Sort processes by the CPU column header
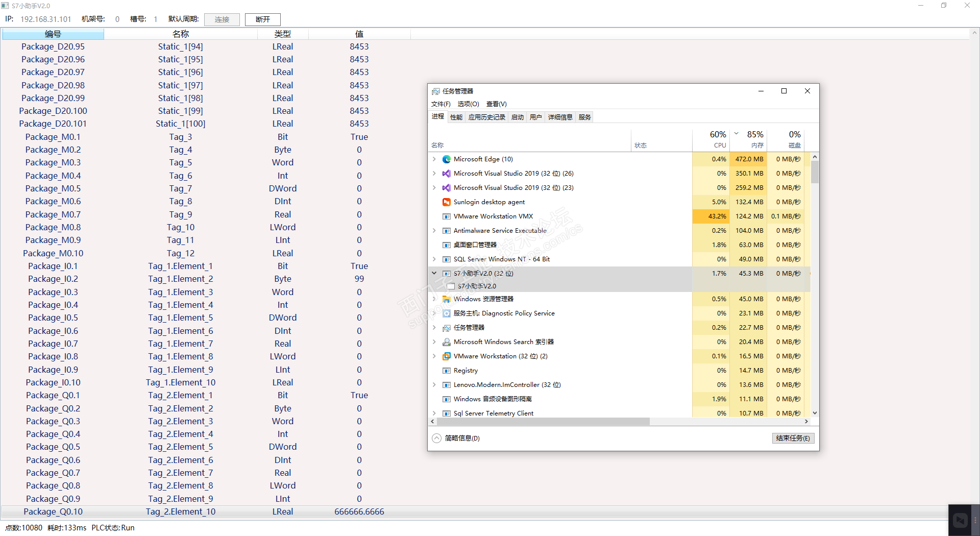 coord(711,139)
